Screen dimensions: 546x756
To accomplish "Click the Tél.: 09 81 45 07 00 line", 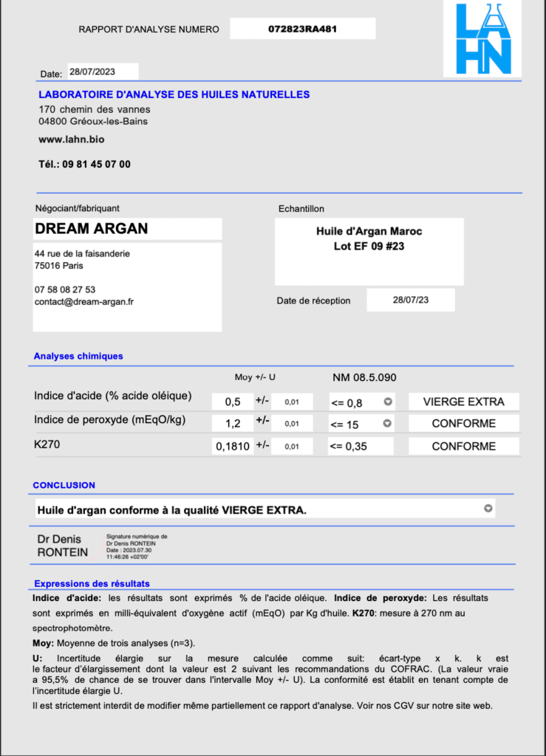I will pyautogui.click(x=84, y=165).
